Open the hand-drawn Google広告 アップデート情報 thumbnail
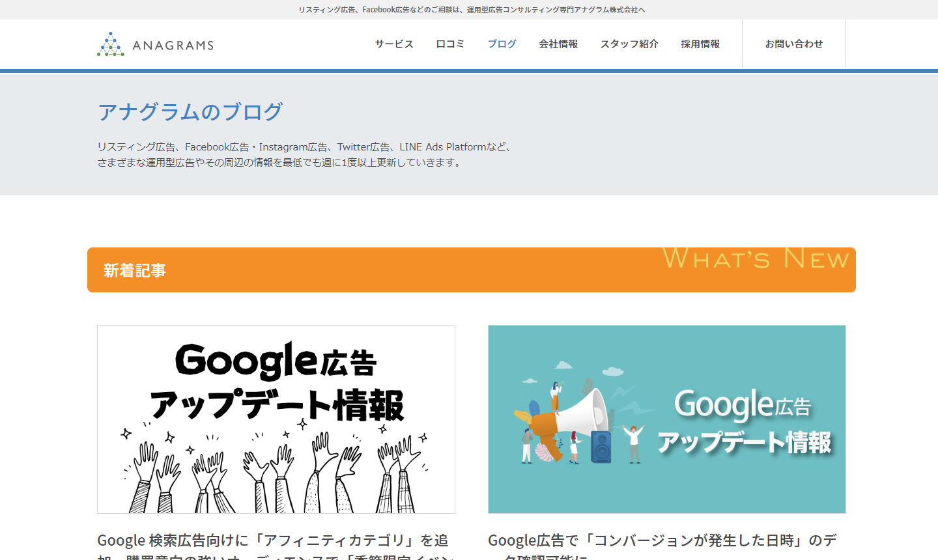 276,419
